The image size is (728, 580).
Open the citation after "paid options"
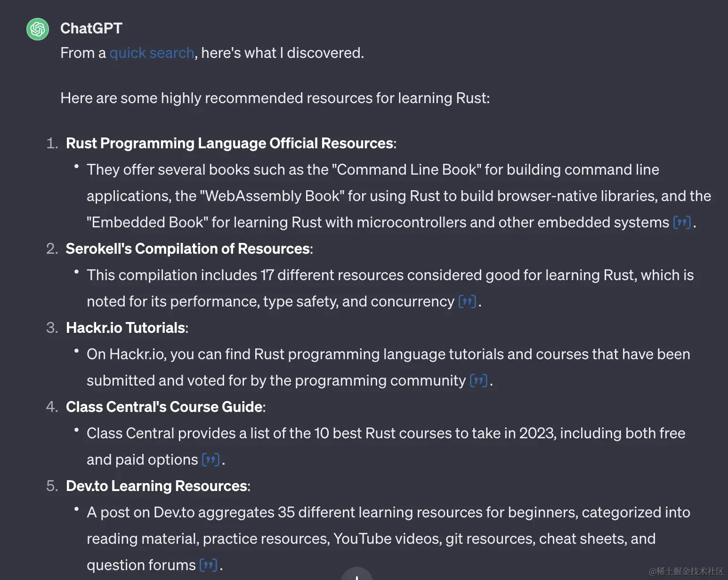210,459
